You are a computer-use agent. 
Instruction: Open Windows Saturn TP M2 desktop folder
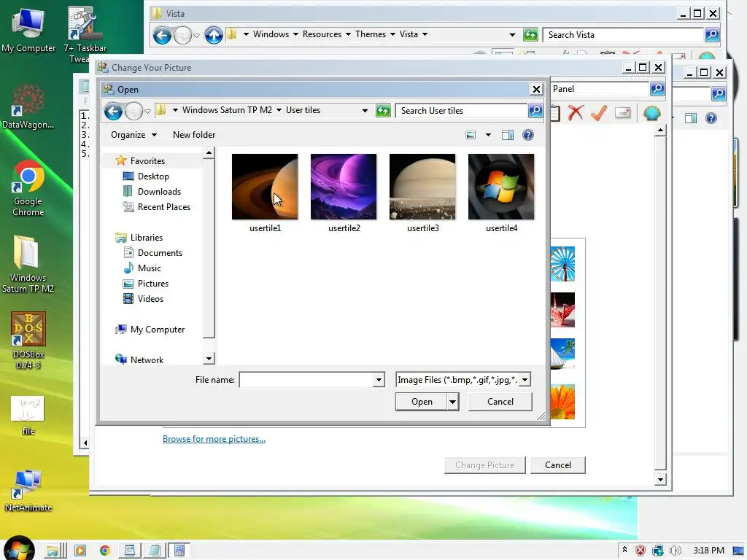pos(28,264)
